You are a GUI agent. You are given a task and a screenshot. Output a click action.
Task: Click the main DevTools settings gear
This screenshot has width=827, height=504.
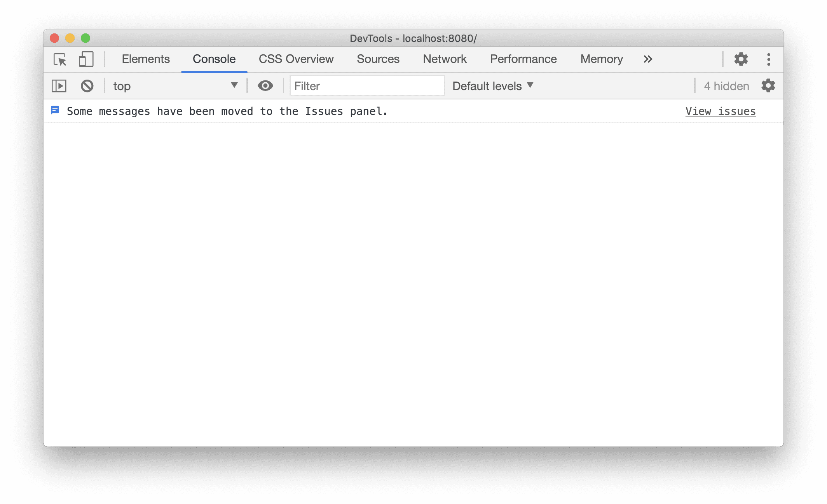tap(740, 58)
